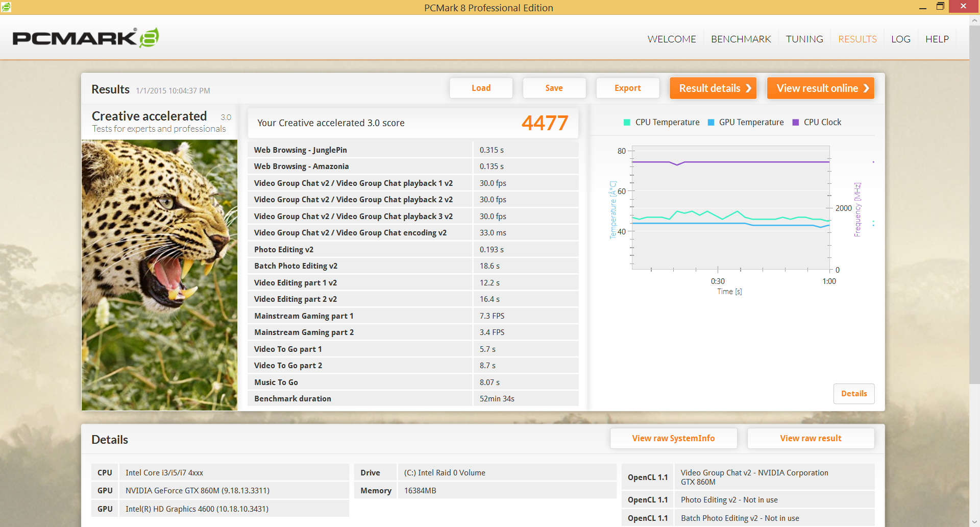Click the 52min 34s duration value
The width and height of the screenshot is (980, 527).
(497, 398)
